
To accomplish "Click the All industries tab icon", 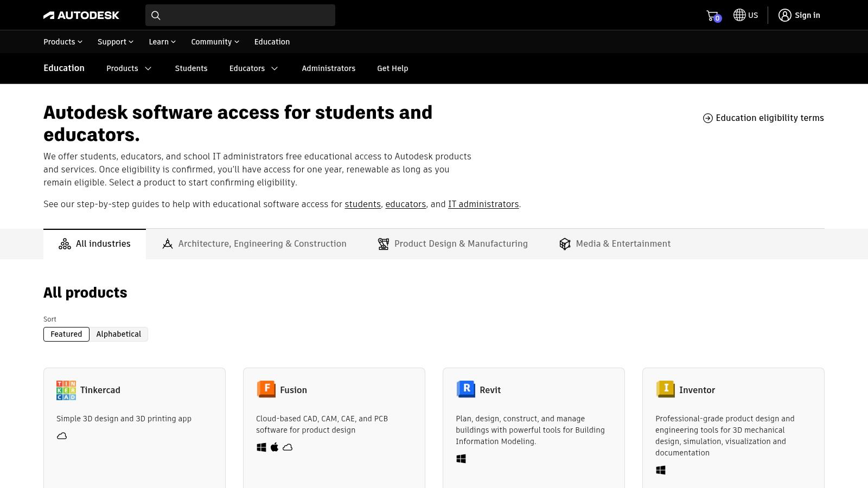I will click(x=65, y=244).
